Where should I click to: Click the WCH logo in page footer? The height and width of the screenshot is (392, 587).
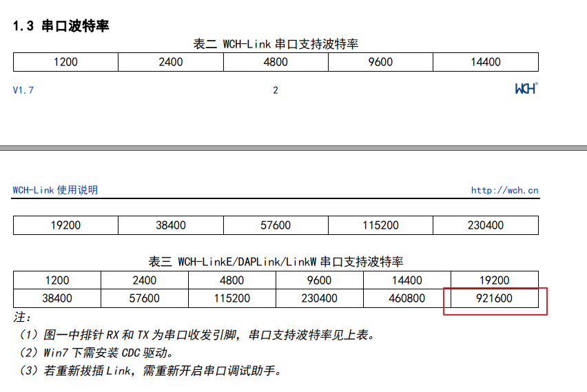526,89
